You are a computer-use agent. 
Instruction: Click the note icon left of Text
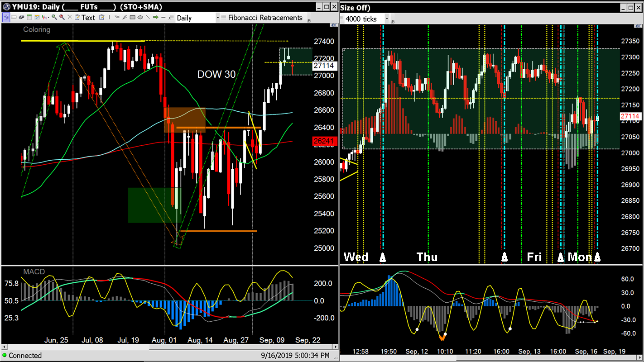click(x=77, y=17)
